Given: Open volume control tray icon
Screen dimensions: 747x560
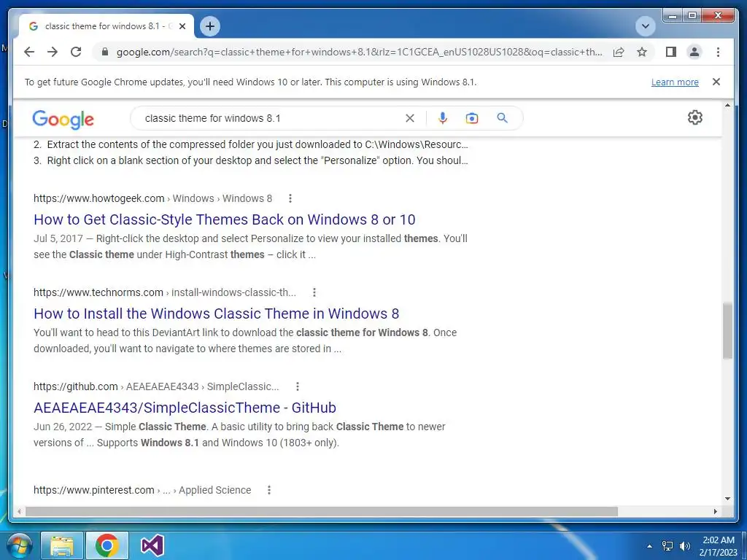Looking at the screenshot, I should pos(685,545).
